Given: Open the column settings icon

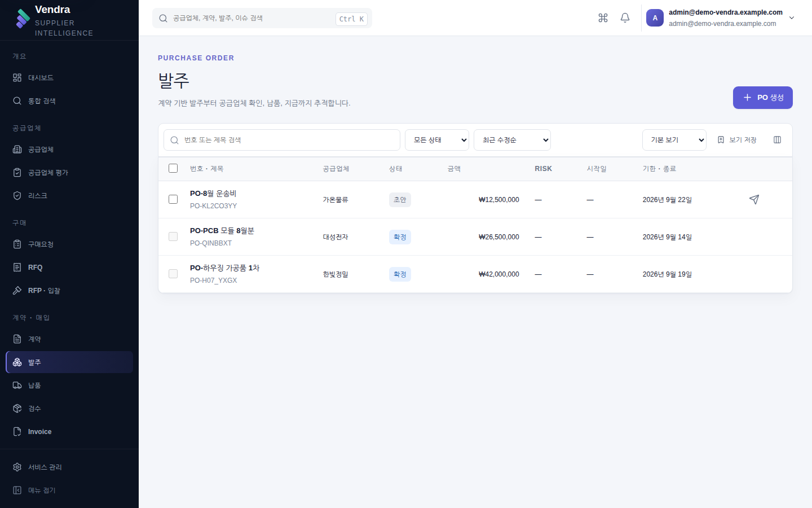Looking at the screenshot, I should pos(777,140).
